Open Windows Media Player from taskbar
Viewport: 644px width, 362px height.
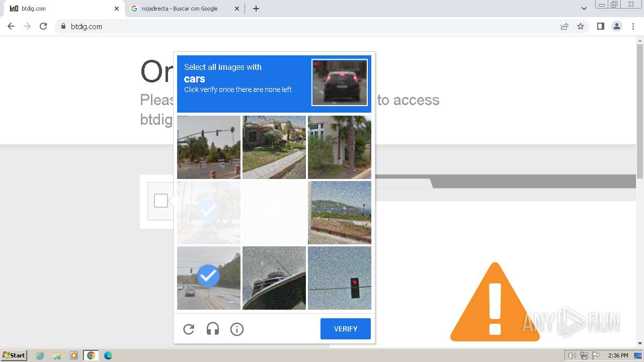tap(74, 355)
